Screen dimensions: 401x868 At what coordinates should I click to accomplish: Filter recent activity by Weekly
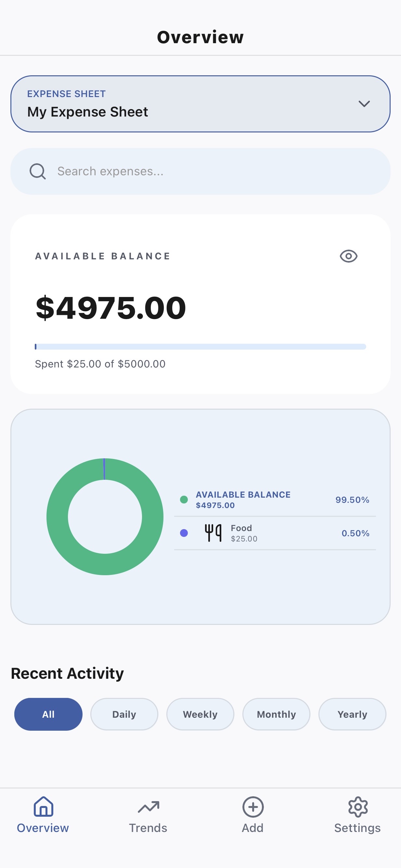200,714
